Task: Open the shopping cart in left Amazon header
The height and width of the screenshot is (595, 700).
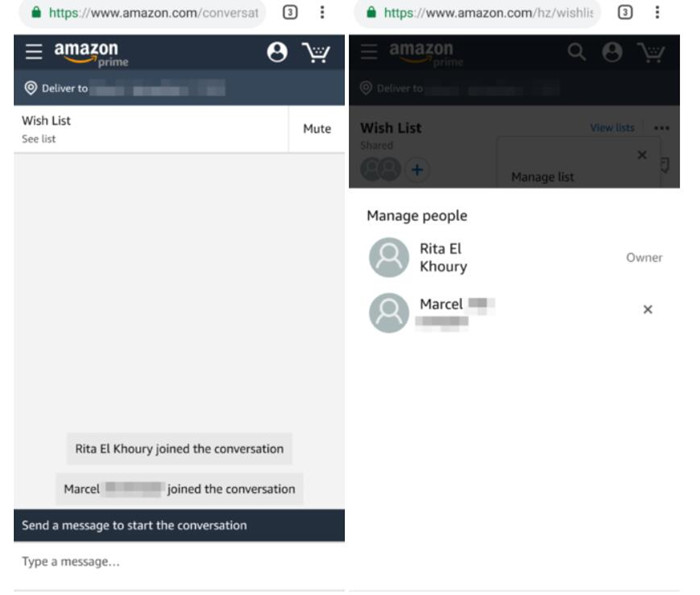Action: coord(316,53)
